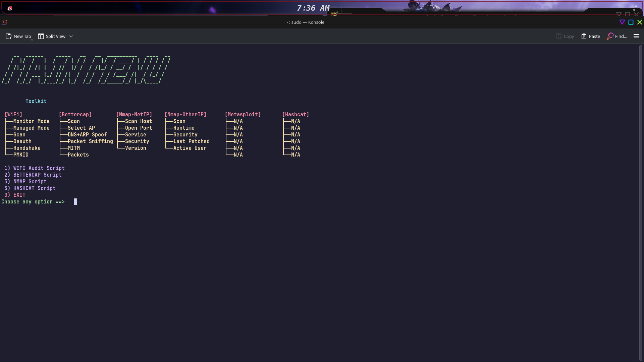Click 'Select AP' under Bettercap

pos(81,128)
